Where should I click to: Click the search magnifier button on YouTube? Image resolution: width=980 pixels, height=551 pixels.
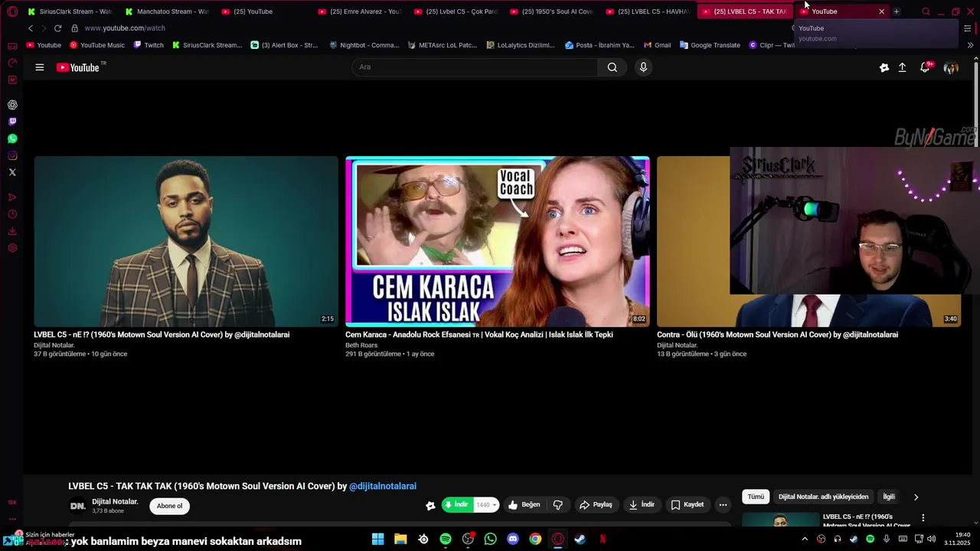click(612, 67)
